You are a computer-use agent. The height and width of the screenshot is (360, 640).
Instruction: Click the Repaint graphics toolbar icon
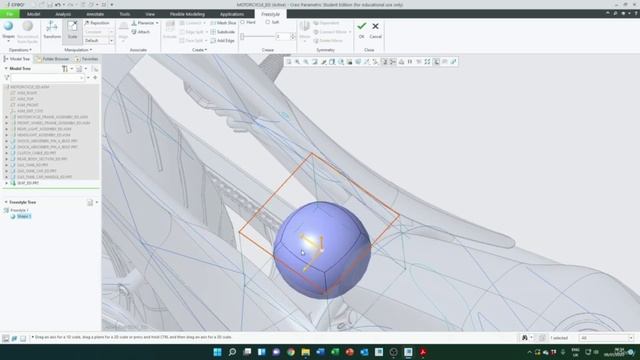(315, 62)
